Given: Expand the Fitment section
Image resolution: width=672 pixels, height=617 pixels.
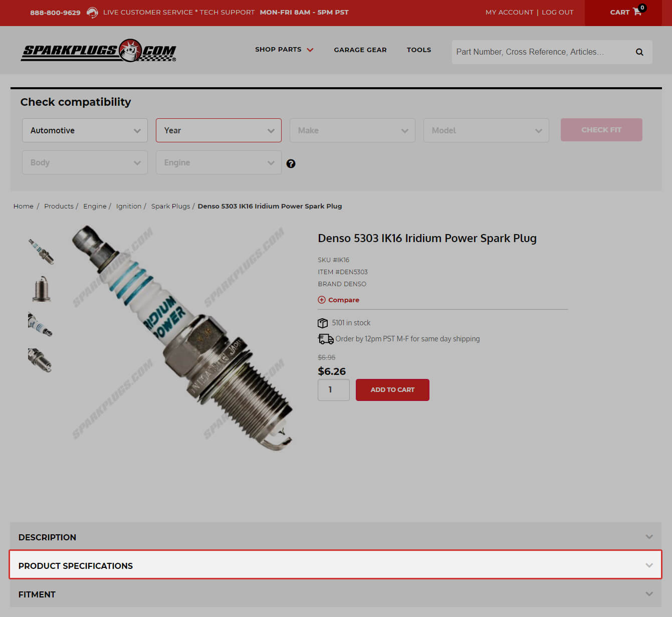Looking at the screenshot, I should tap(336, 594).
